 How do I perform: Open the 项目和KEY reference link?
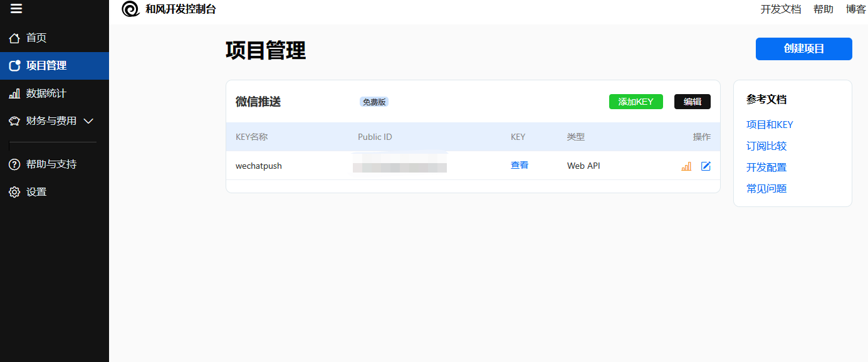[770, 125]
